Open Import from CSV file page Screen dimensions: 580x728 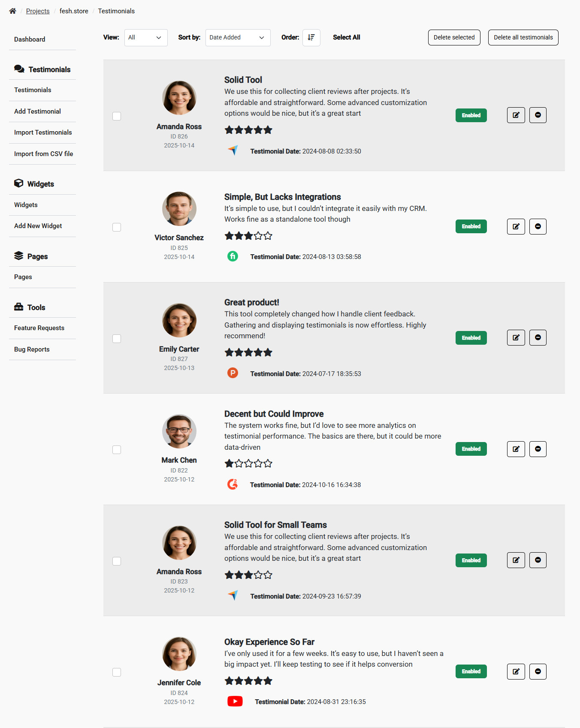43,154
